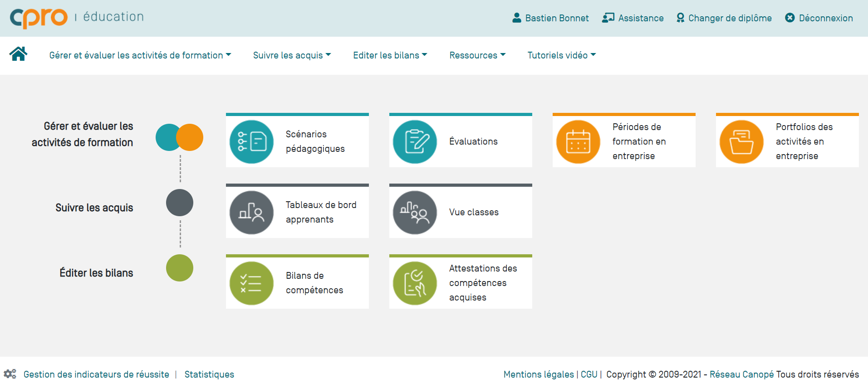Click the orange calendar icon for Périodes de formation
Viewport: 868px width, 388px height.
[x=578, y=142]
